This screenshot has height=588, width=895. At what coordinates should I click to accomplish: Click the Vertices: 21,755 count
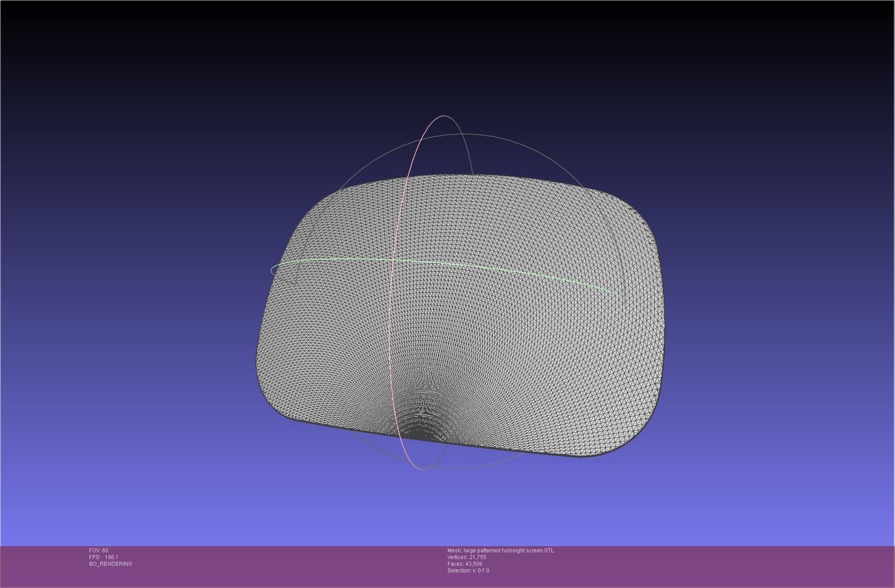tap(467, 557)
